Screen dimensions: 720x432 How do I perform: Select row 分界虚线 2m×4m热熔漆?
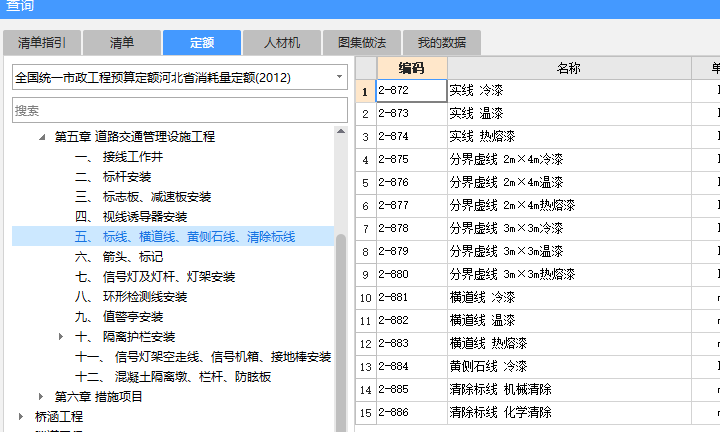tap(569, 205)
